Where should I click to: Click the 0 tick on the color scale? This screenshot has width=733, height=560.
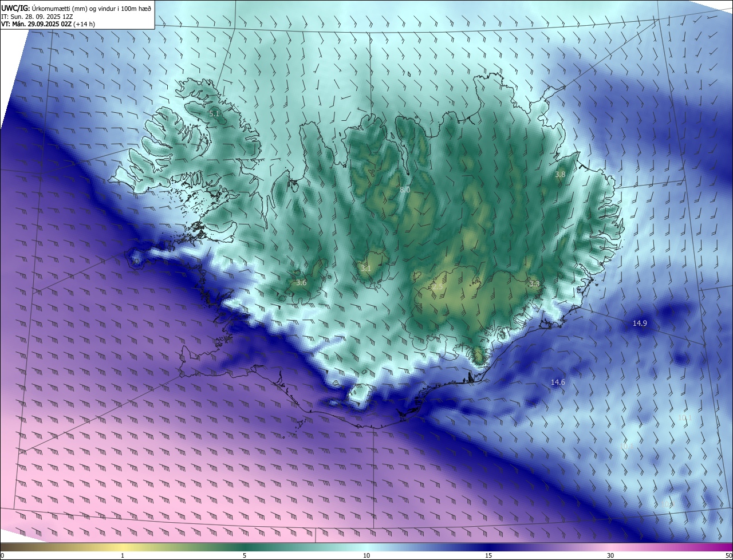(2, 555)
